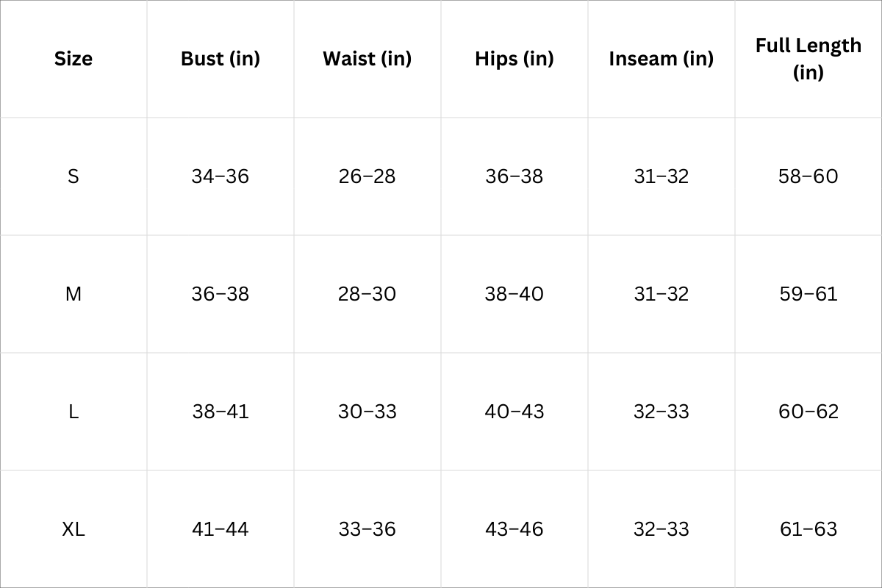Click the Hips (in) column header

tap(514, 59)
